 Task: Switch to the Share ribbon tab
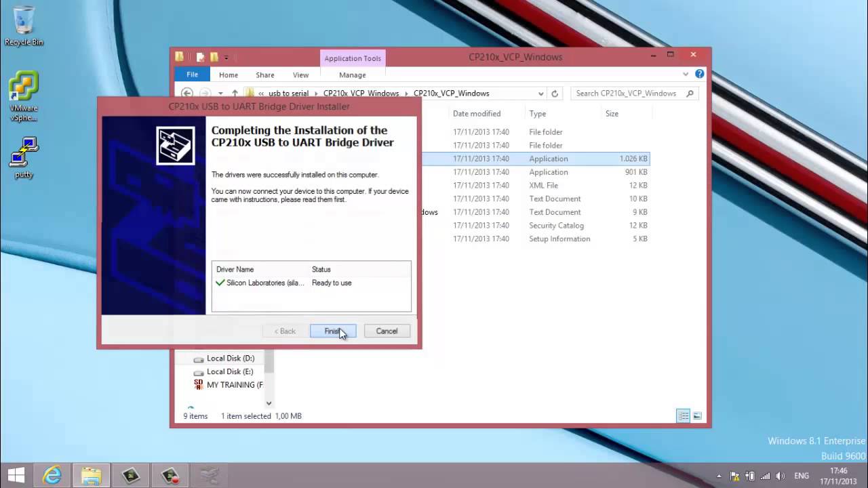pyautogui.click(x=265, y=75)
